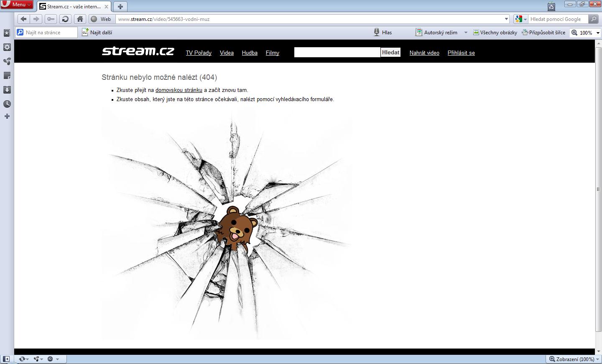Screen dimensions: 602x364
Task: Open the Videa link
Action: coord(227,53)
